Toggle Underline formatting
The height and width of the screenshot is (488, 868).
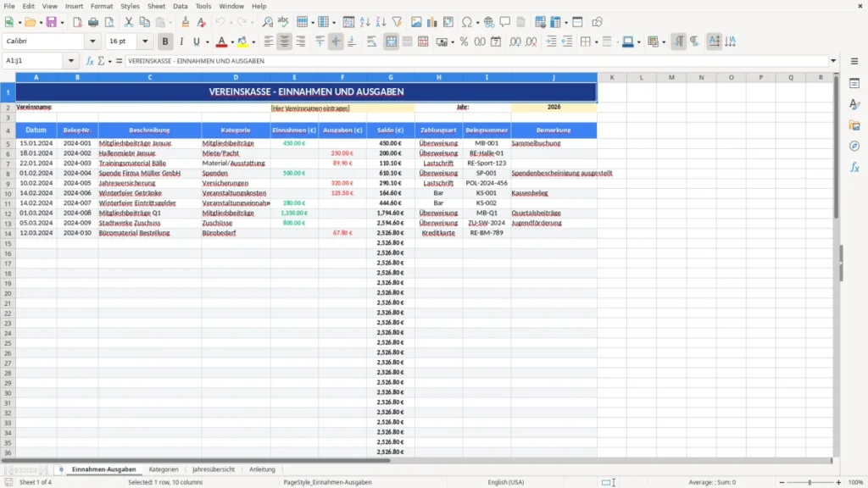tap(197, 42)
